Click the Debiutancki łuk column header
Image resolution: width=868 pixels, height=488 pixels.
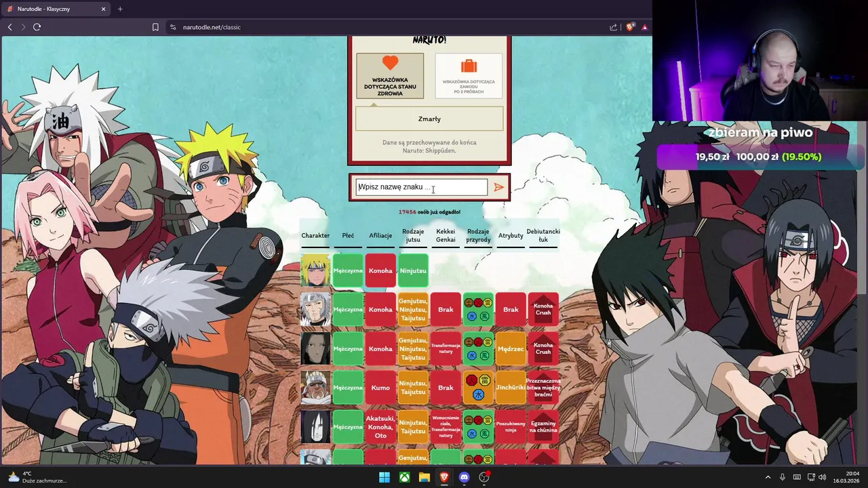(x=543, y=235)
